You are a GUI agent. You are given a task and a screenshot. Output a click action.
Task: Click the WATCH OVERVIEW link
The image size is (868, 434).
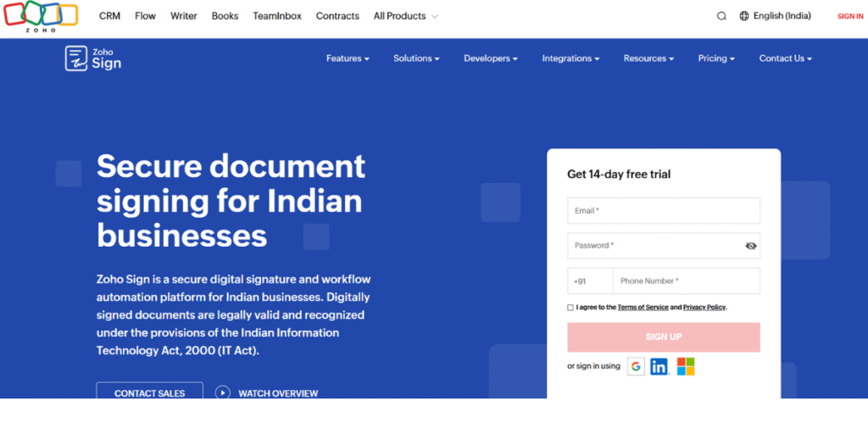[x=278, y=393]
